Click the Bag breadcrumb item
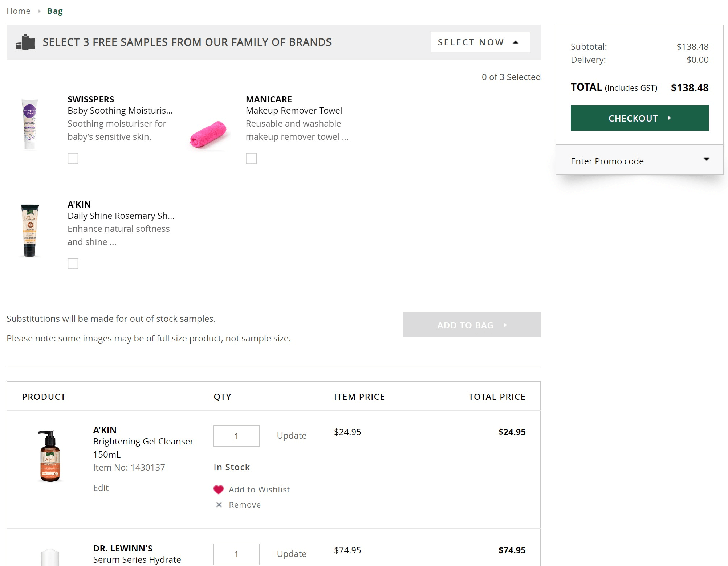The height and width of the screenshot is (566, 728). tap(55, 11)
